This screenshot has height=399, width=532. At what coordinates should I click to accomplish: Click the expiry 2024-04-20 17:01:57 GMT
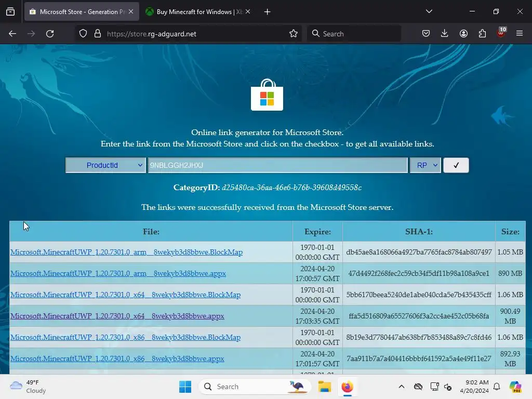(317, 358)
